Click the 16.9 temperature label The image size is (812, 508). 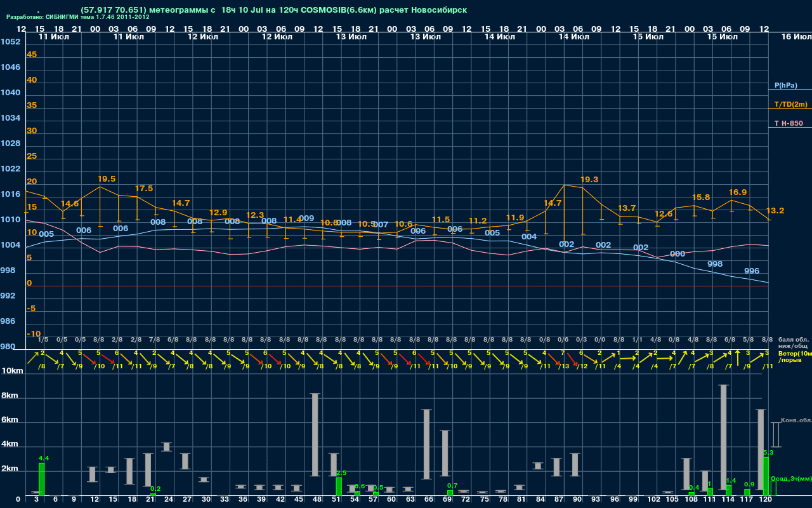(738, 192)
